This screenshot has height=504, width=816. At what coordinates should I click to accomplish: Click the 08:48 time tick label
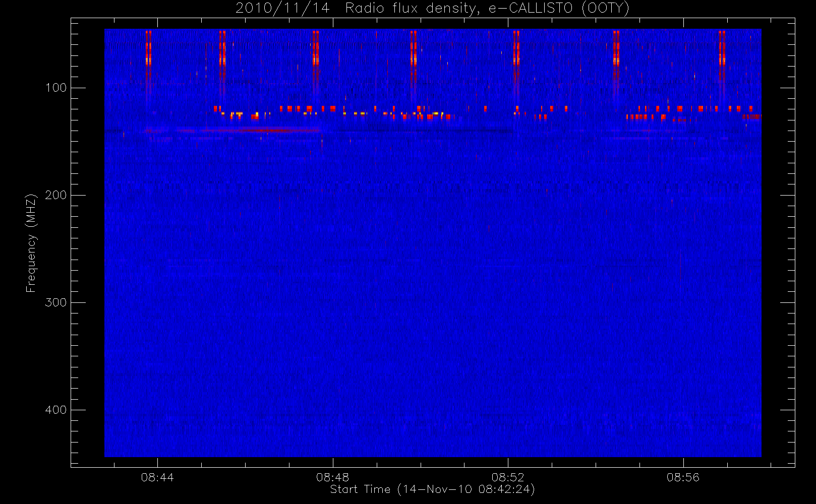(332, 477)
